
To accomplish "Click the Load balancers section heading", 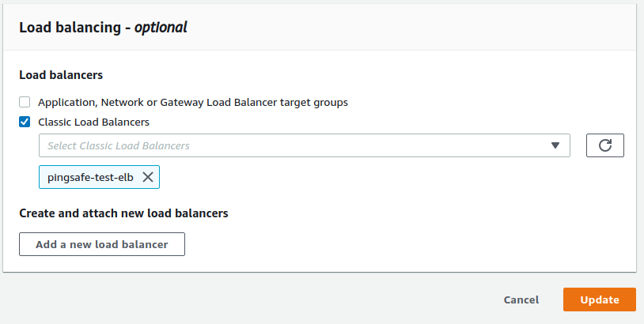I will pos(61,75).
